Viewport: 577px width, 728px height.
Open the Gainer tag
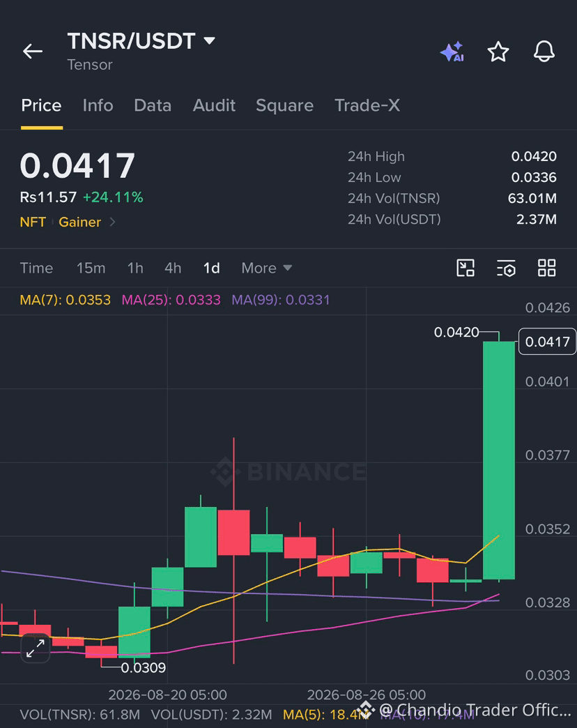click(x=79, y=222)
